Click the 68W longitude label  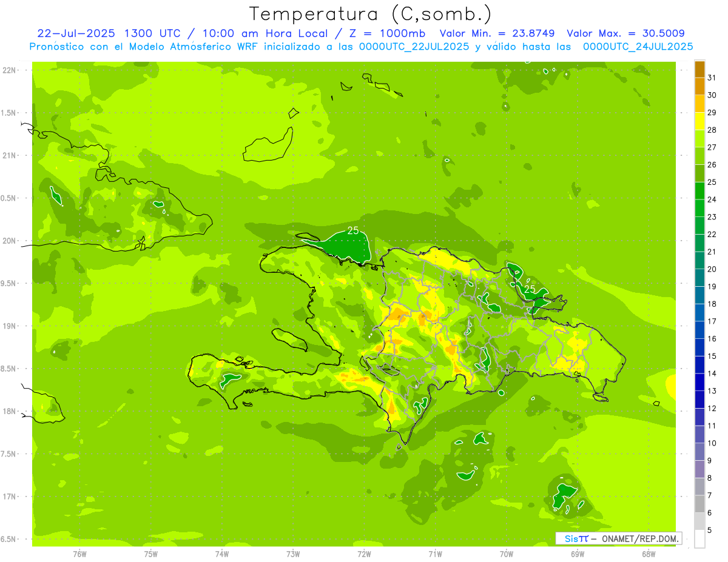click(649, 554)
